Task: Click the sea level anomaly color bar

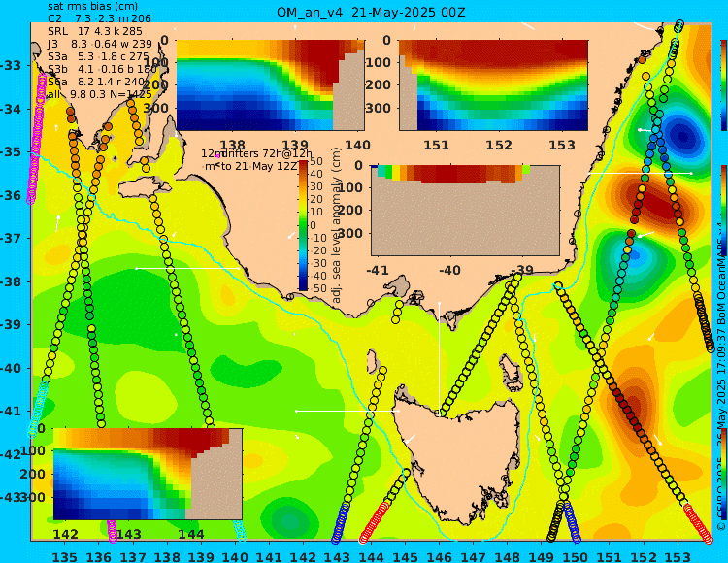Action: pyautogui.click(x=303, y=225)
